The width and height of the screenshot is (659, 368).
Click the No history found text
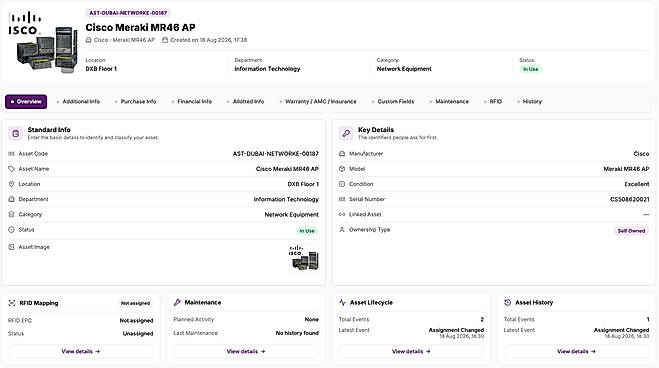297,333
